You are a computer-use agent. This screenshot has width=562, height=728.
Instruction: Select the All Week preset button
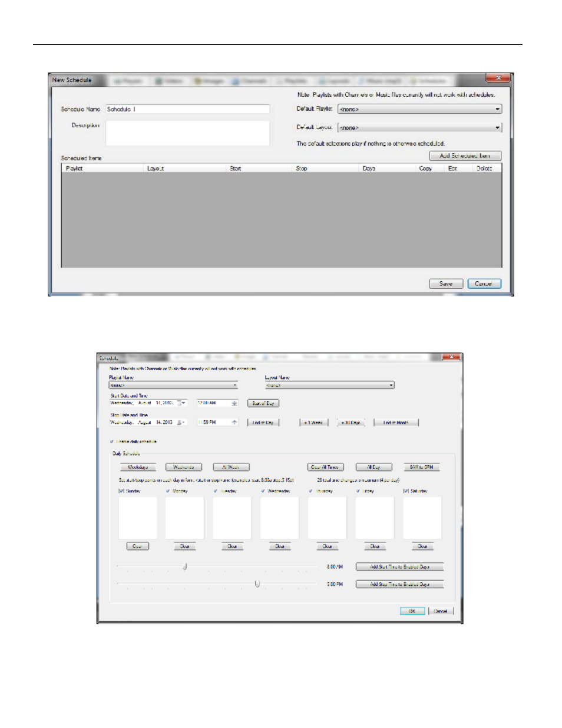(x=232, y=467)
